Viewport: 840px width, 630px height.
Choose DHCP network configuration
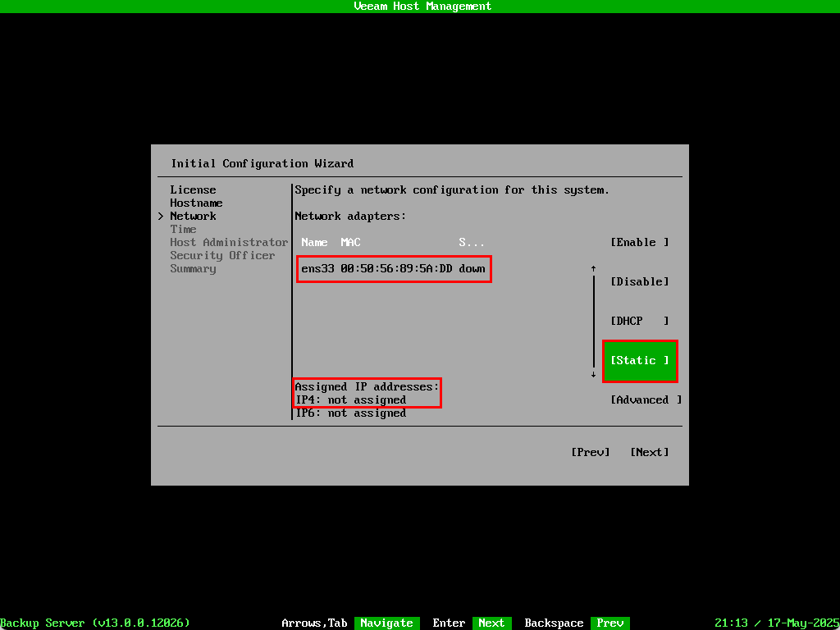[x=640, y=321]
